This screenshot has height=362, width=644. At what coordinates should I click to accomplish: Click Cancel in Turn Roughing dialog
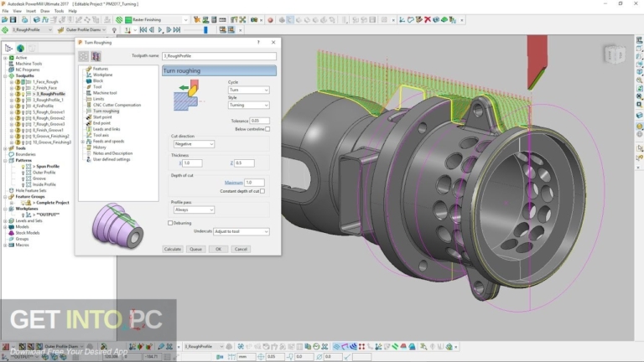click(241, 249)
